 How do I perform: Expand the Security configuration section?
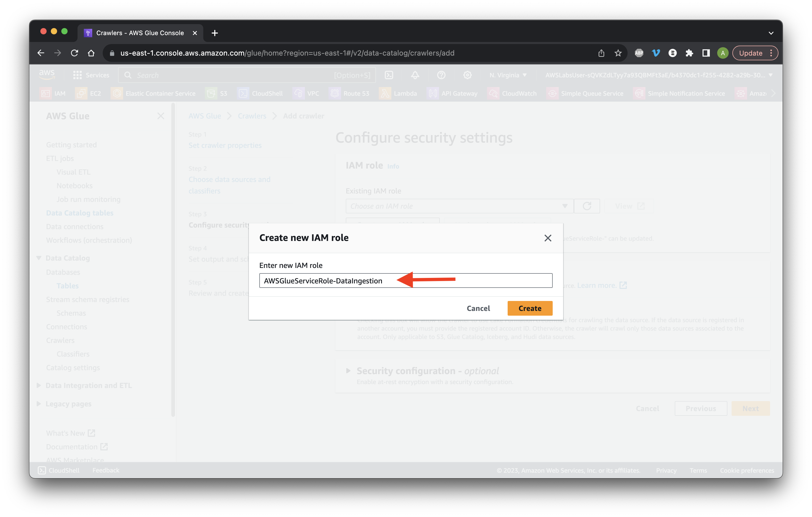point(348,370)
